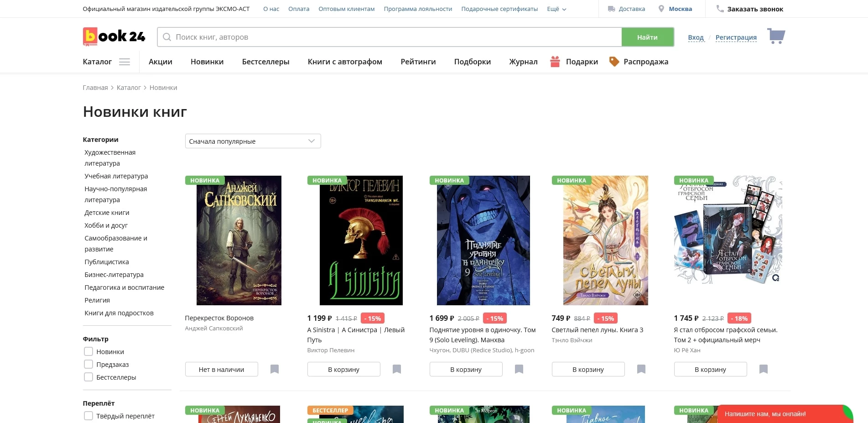
Task: Open the Рейтинги menu item
Action: [x=418, y=62]
